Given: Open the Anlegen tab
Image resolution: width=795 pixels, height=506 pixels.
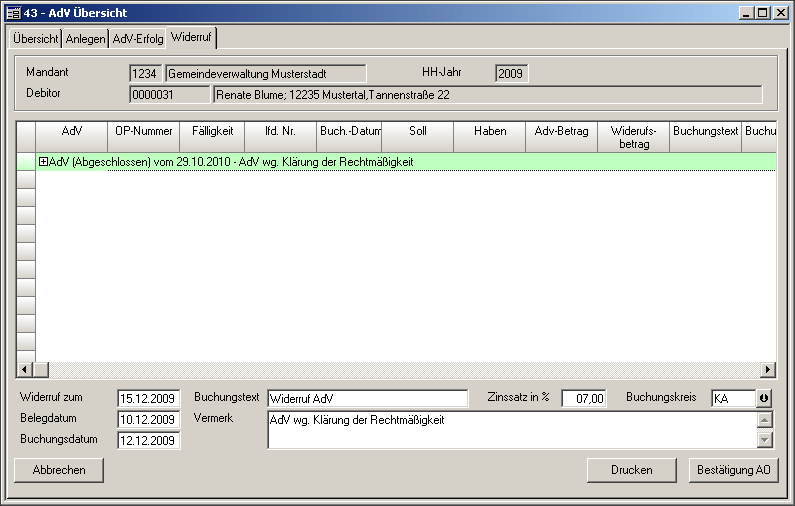Looking at the screenshot, I should point(86,38).
